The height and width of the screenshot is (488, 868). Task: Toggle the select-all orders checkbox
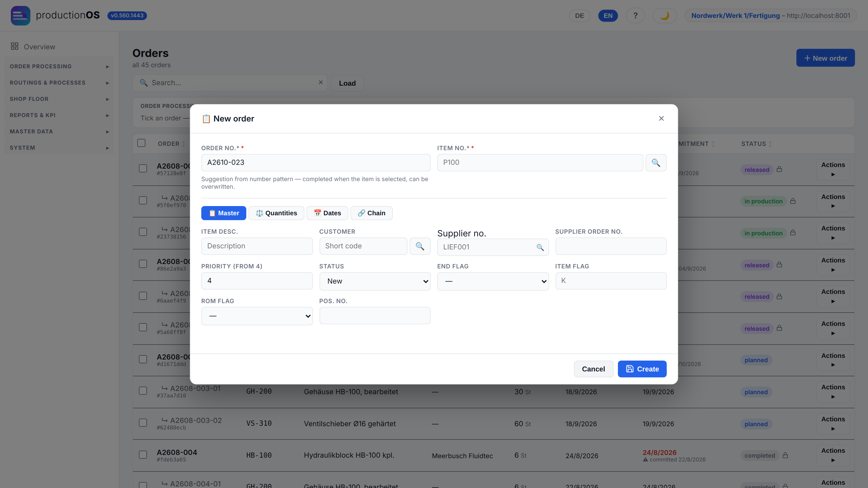pos(142,143)
